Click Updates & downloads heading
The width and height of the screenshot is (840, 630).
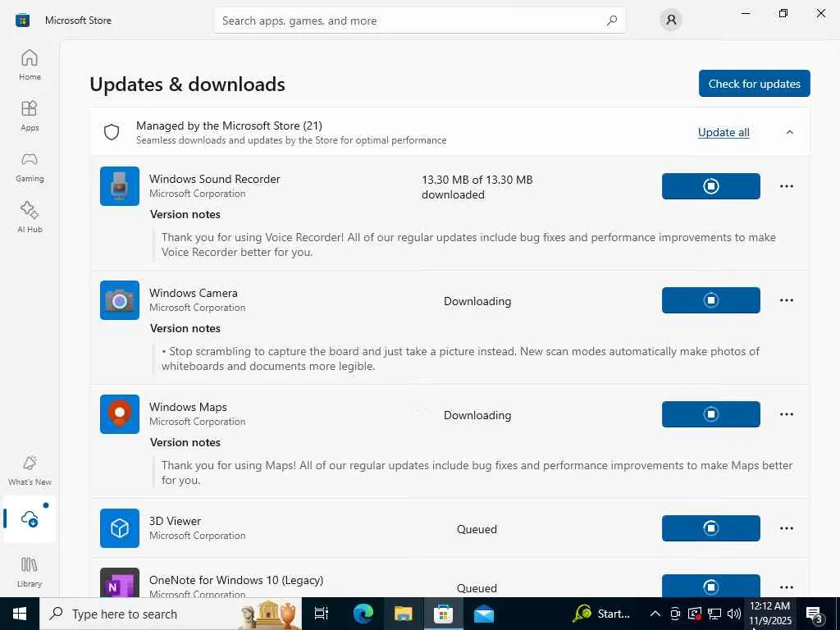pyautogui.click(x=188, y=84)
